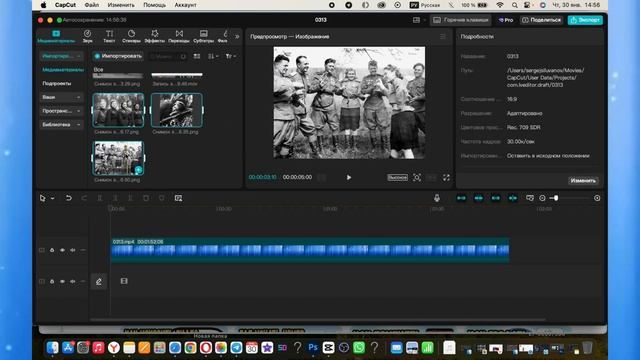Mute the 0313.mp4 track
Screen dimensions: 640x360
73,250
